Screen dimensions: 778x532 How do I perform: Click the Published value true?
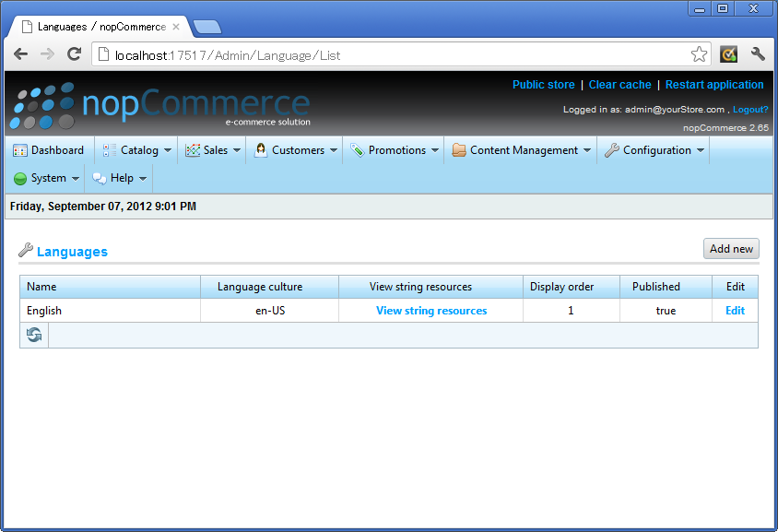click(x=666, y=311)
